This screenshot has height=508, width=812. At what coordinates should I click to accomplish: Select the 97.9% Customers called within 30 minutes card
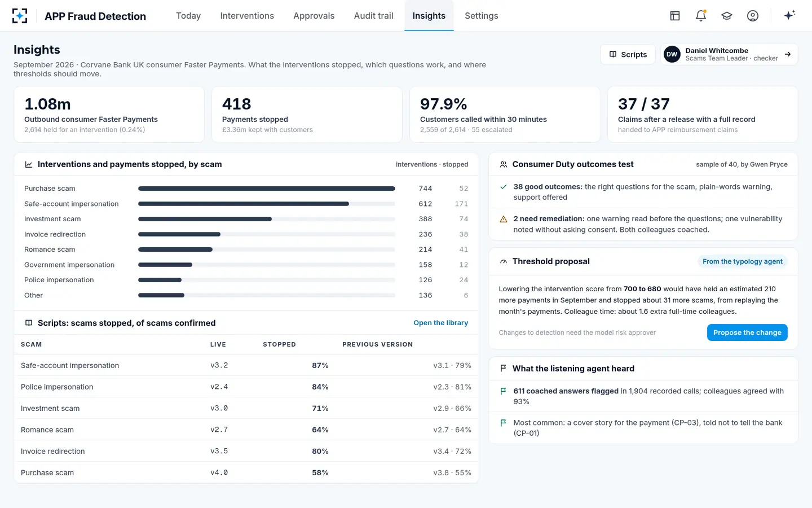pos(505,114)
